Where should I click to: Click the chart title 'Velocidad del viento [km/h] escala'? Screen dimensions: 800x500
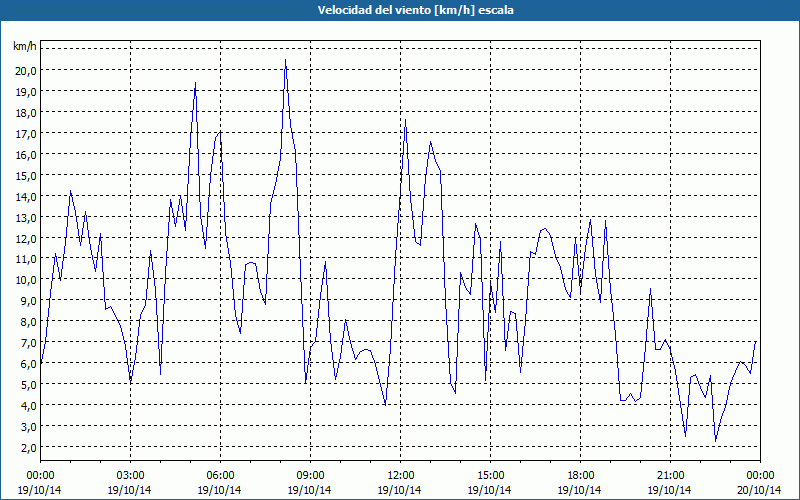click(415, 10)
